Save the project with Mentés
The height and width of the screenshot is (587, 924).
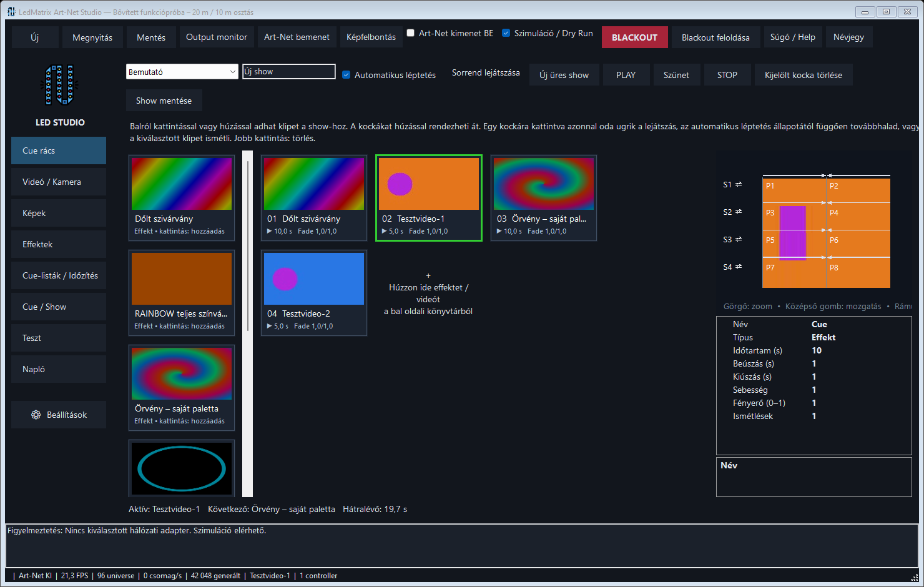[151, 37]
